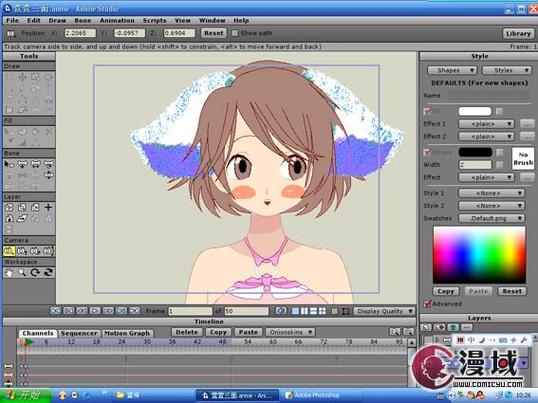
Task: Toggle the audio mute speaker icon
Action: pyautogui.click(x=281, y=311)
